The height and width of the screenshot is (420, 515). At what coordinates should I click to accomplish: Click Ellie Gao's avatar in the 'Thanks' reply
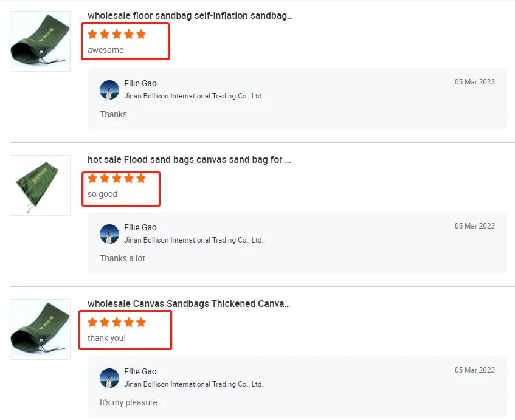(x=109, y=90)
